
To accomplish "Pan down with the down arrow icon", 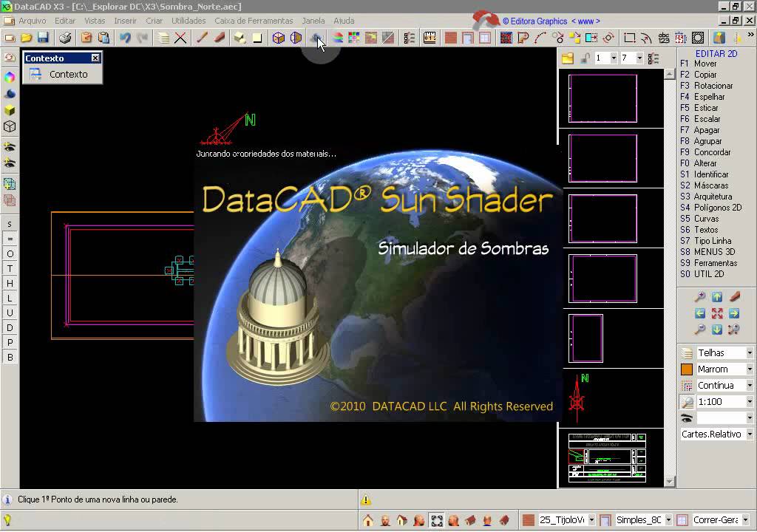I will point(717,330).
